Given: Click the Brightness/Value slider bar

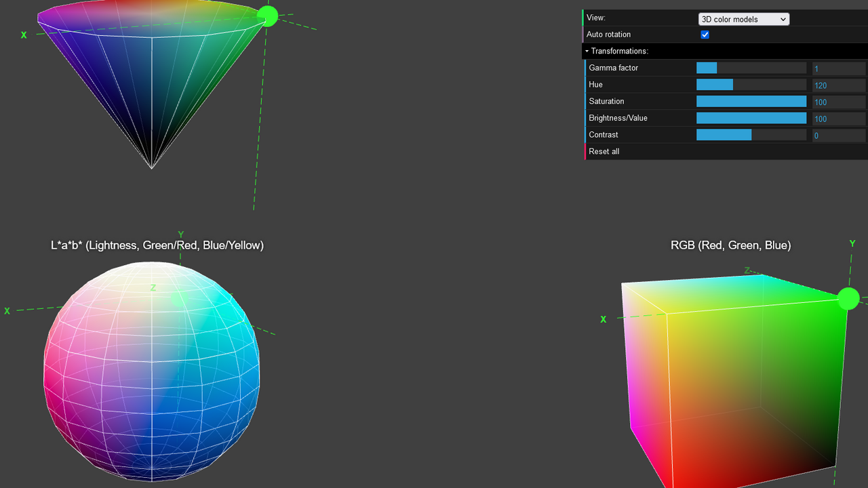Looking at the screenshot, I should tap(751, 118).
